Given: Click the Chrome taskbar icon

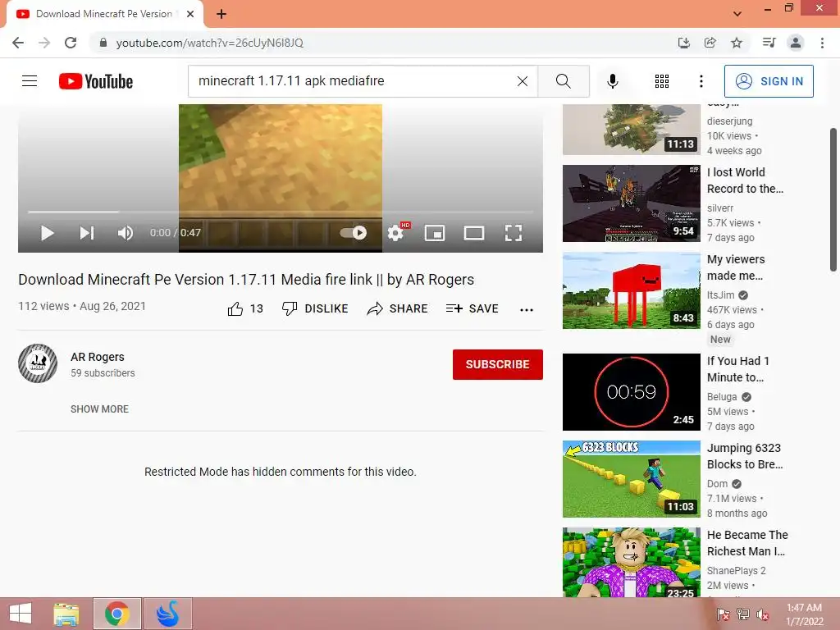Looking at the screenshot, I should (117, 614).
